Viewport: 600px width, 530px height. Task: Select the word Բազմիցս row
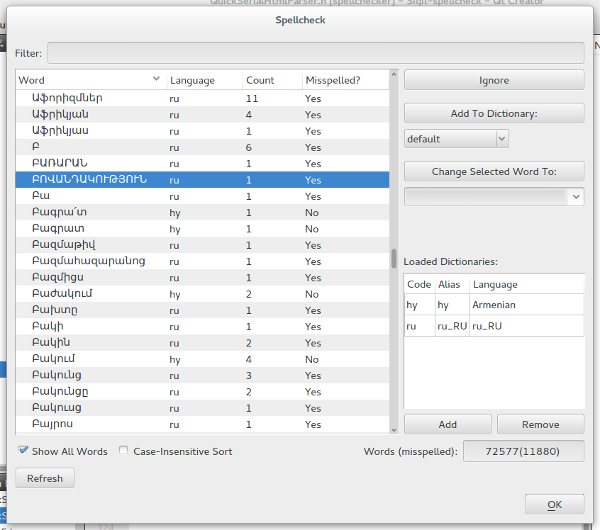click(202, 277)
